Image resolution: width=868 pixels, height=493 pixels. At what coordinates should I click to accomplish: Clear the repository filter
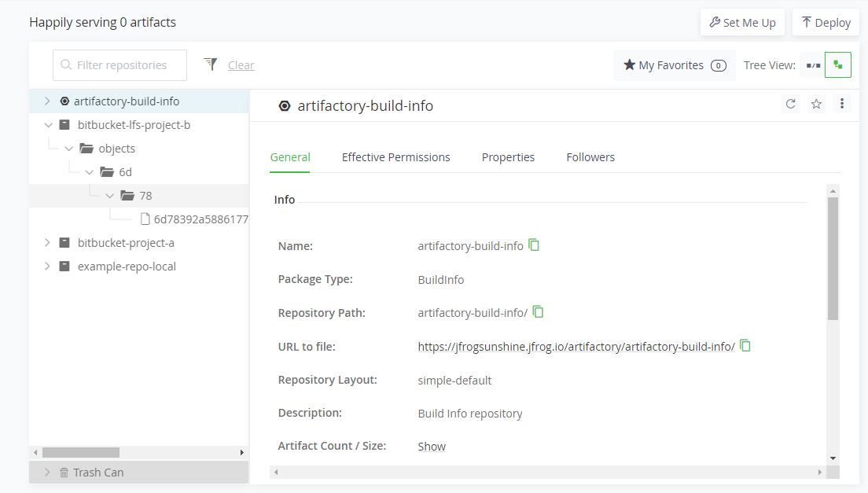coord(241,65)
